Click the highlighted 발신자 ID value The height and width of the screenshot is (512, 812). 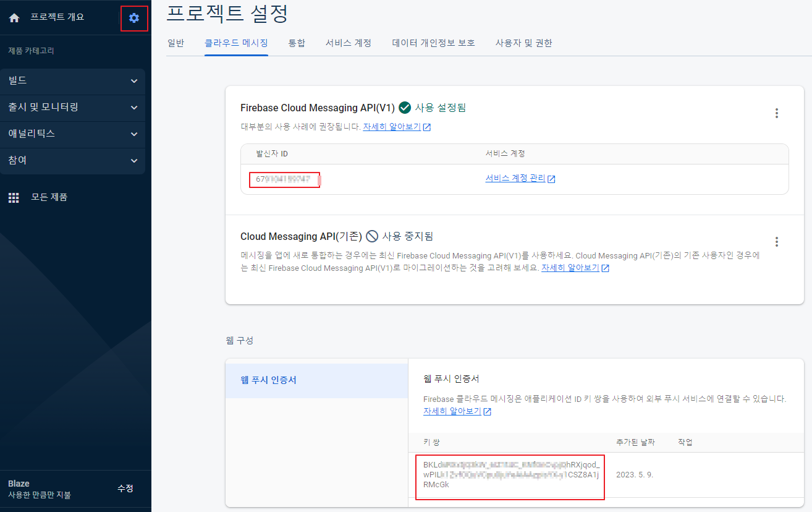click(285, 179)
